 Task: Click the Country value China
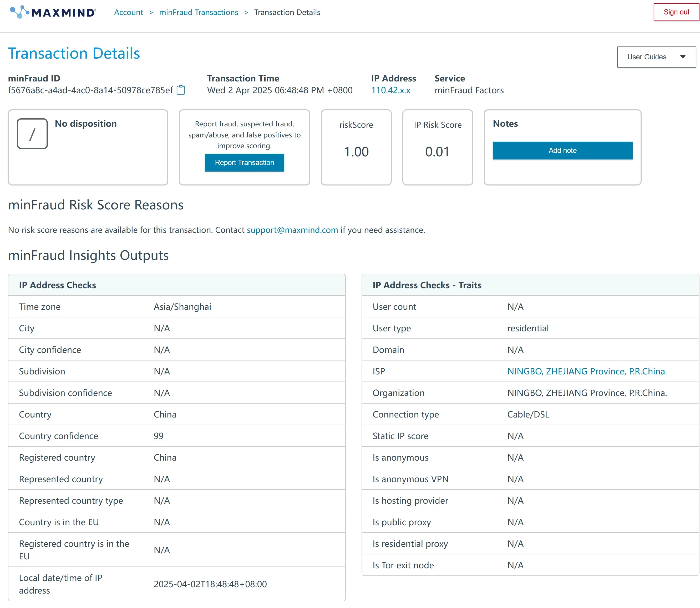pos(165,414)
